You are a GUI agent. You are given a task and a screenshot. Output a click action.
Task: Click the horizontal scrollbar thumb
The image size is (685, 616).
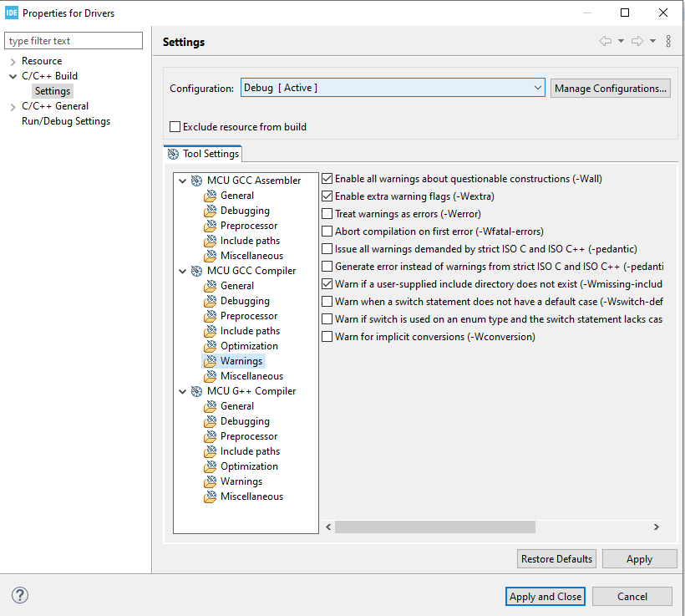click(x=435, y=527)
